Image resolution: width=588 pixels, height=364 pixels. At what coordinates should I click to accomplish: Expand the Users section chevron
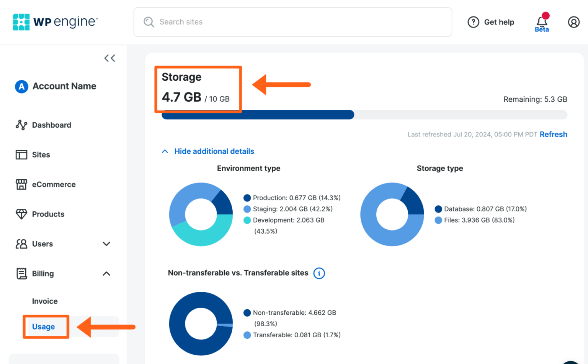coord(106,244)
